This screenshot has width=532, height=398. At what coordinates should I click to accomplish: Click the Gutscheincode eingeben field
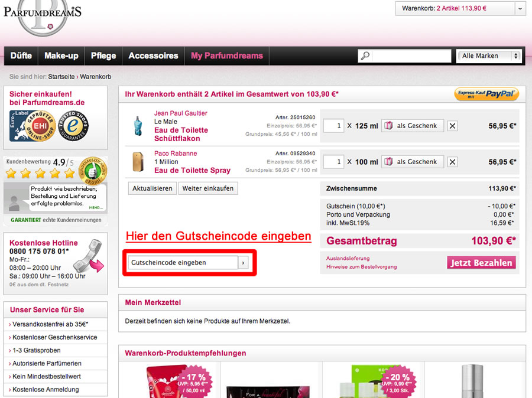pos(183,263)
